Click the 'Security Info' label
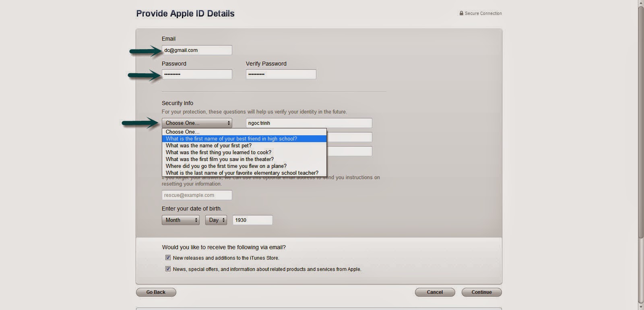This screenshot has height=310, width=644. tap(178, 103)
